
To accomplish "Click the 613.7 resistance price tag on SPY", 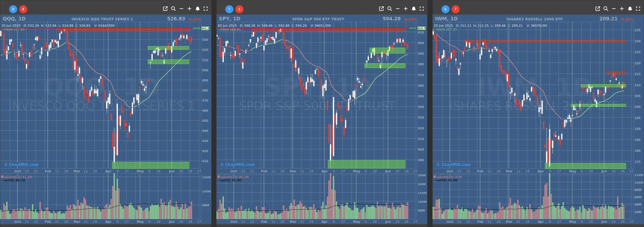I will 421,28.
